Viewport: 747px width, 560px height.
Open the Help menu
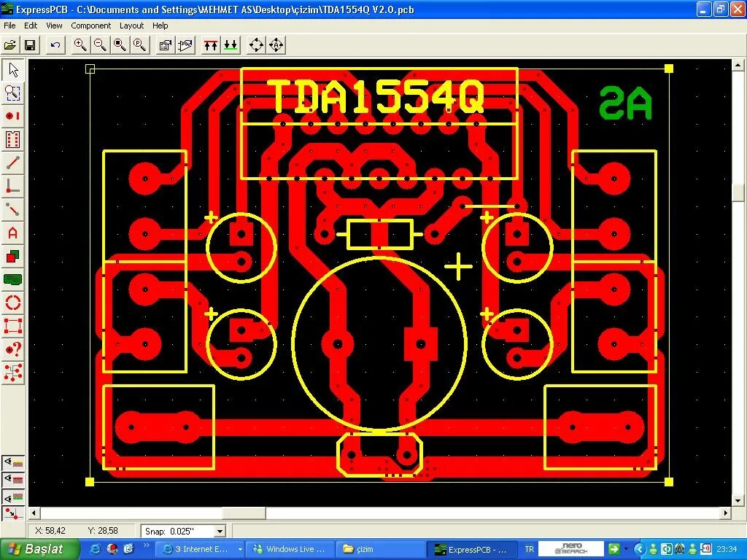click(160, 26)
